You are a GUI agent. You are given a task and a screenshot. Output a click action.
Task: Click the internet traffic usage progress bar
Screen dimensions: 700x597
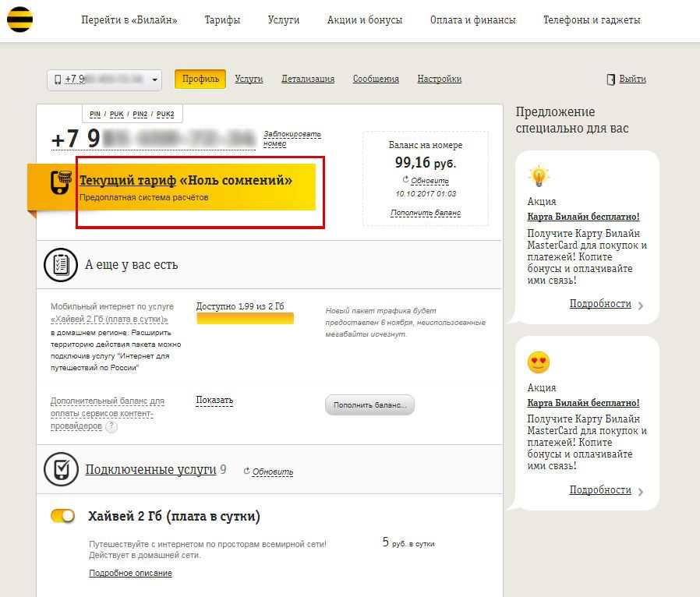tap(245, 318)
